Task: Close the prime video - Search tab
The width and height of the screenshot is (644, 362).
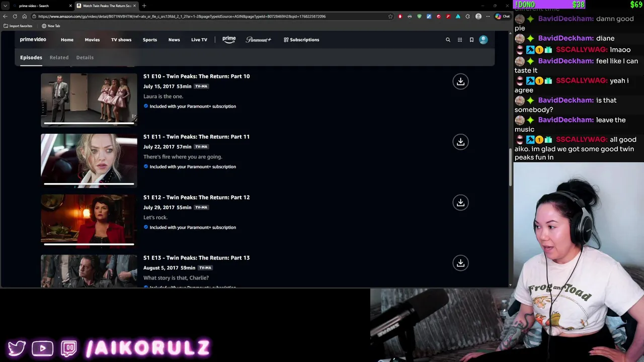Action: pyautogui.click(x=70, y=6)
